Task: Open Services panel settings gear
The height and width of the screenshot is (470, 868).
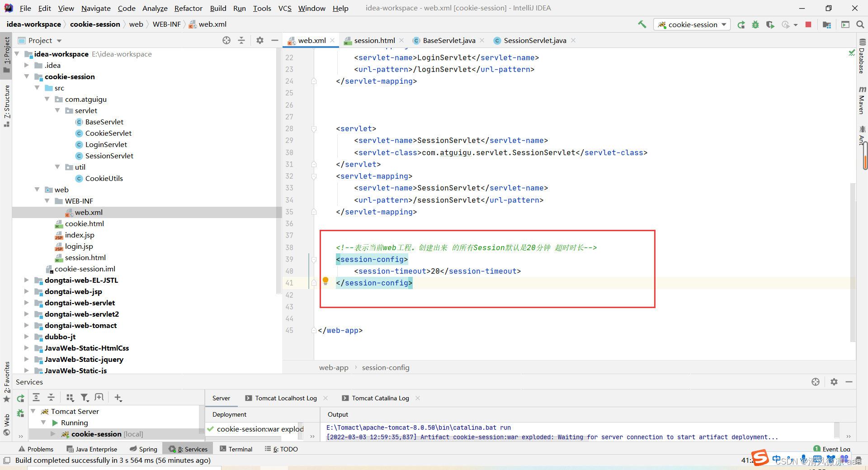Action: pyautogui.click(x=834, y=382)
